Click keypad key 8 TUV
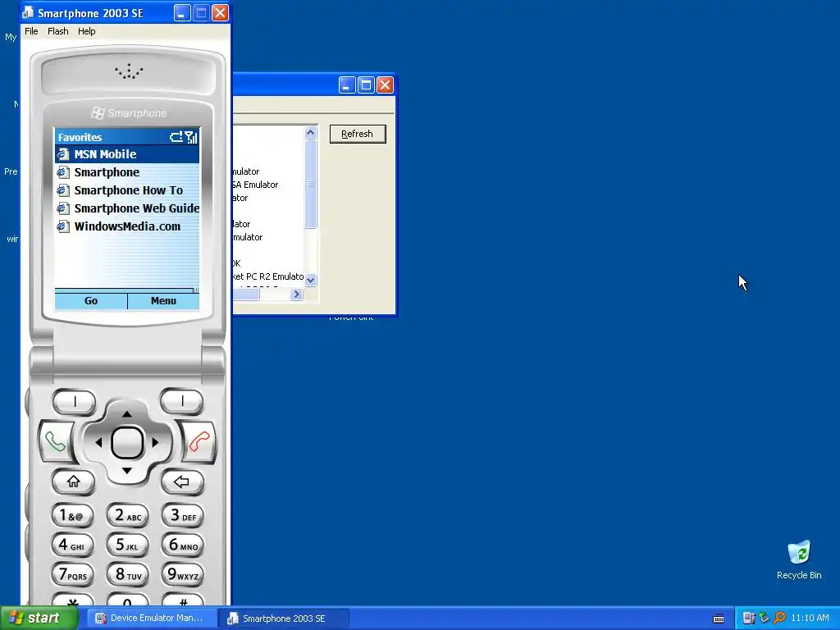Image resolution: width=840 pixels, height=630 pixels. click(127, 574)
